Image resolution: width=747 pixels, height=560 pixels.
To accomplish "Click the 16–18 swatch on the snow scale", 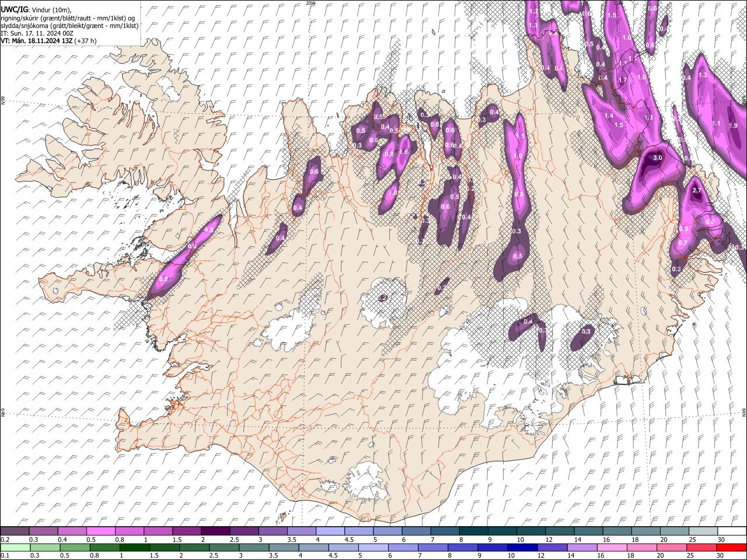I will (616, 531).
